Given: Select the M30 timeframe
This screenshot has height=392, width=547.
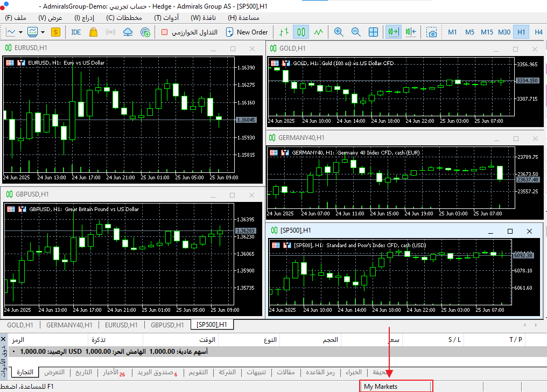Looking at the screenshot, I should [504, 32].
